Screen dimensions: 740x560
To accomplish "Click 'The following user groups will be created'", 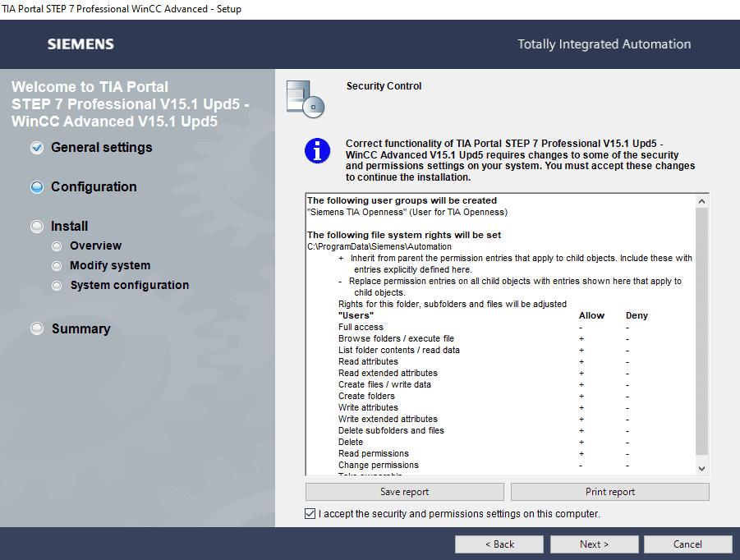I will [x=402, y=200].
